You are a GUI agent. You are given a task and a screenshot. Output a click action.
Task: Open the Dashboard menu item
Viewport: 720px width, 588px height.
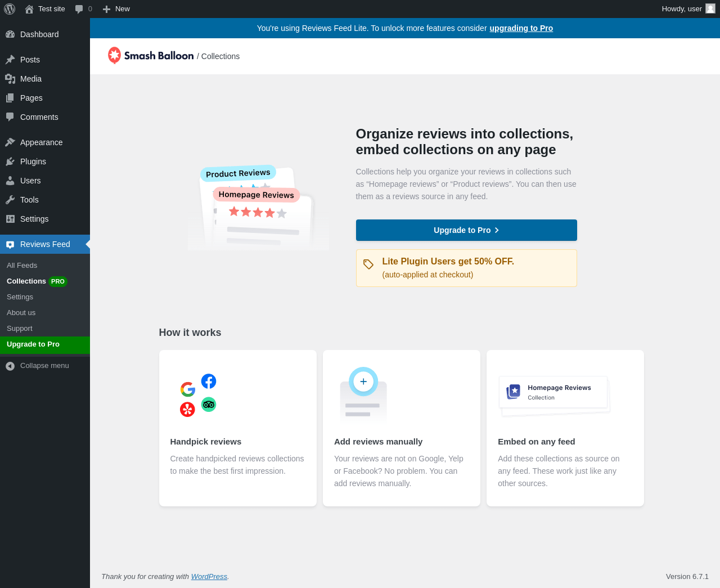tap(45, 34)
